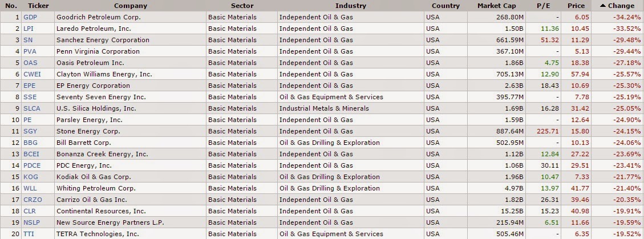The width and height of the screenshot is (644, 239).
Task: Sort by the Price column header
Action: 576,6
